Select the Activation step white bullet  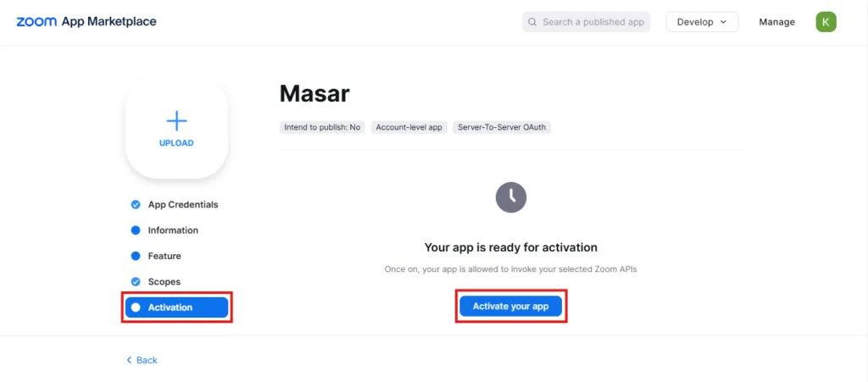(x=136, y=307)
